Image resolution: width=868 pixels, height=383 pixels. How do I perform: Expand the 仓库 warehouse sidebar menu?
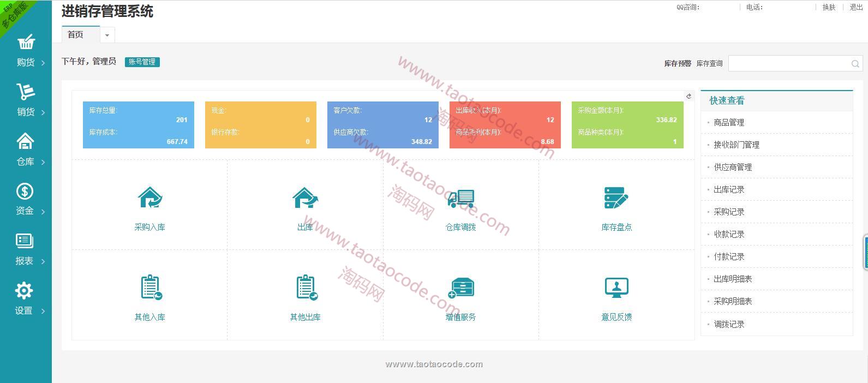point(26,149)
